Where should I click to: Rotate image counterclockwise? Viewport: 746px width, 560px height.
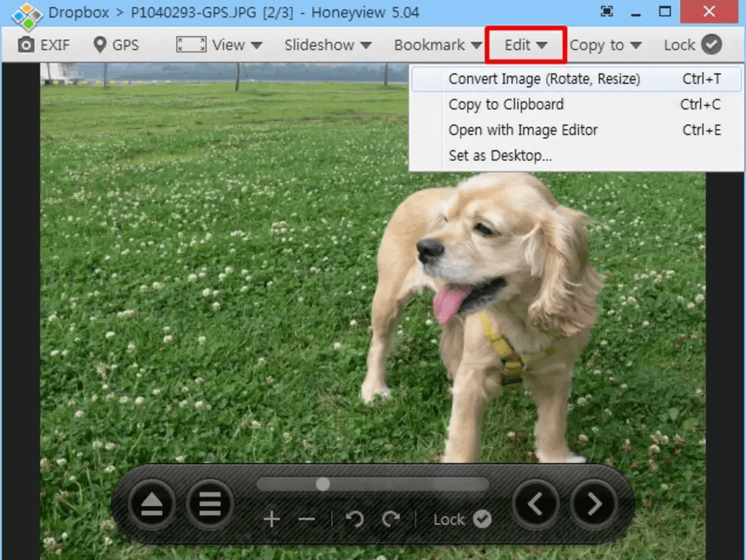[x=355, y=519]
